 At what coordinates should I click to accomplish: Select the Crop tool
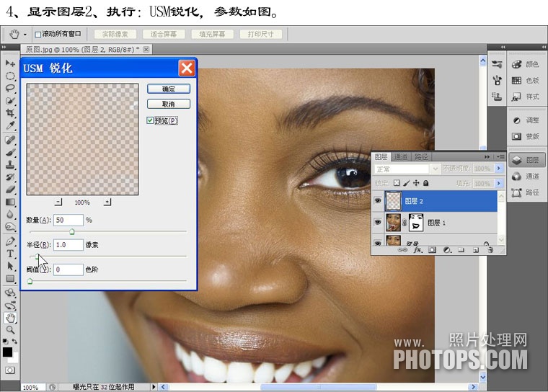pyautogui.click(x=10, y=113)
